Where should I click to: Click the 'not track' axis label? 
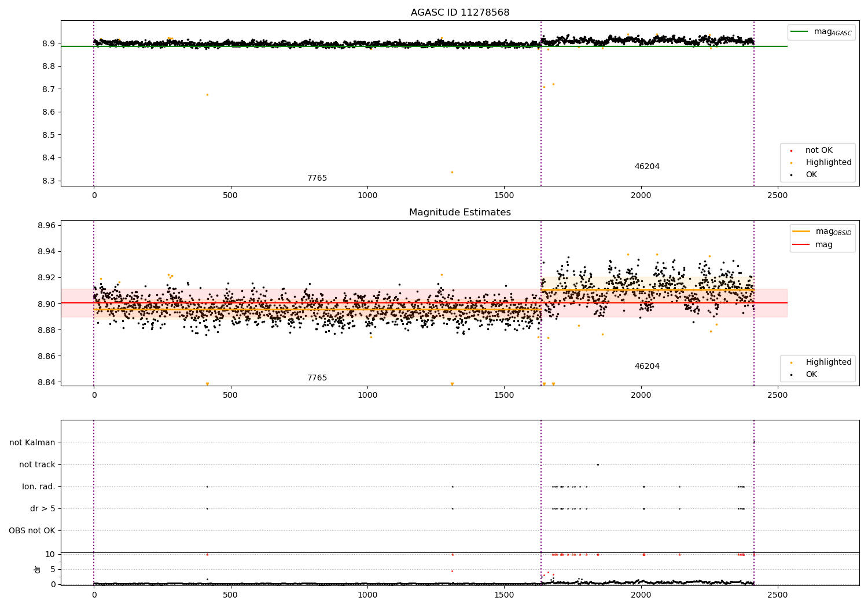tap(37, 465)
